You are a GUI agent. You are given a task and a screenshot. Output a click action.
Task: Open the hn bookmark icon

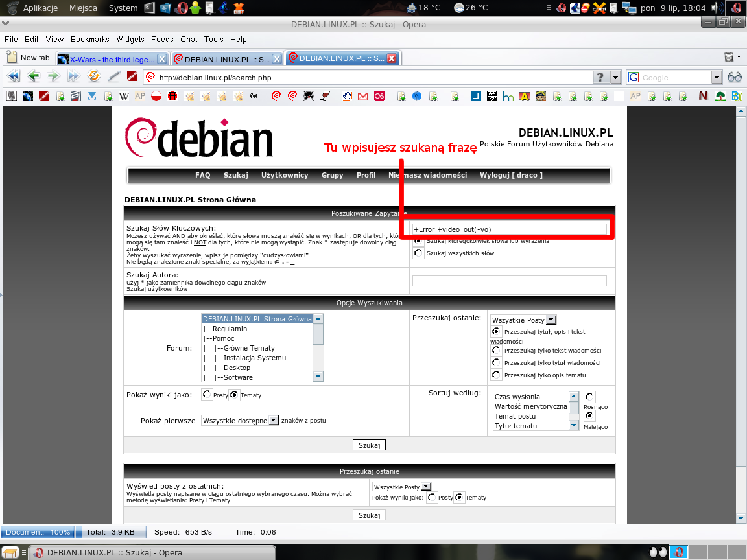tap(508, 96)
